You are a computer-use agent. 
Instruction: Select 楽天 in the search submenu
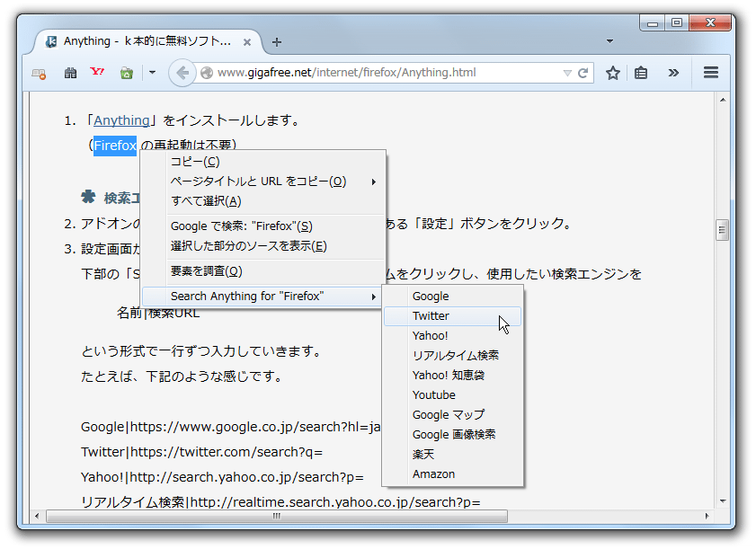click(452, 454)
